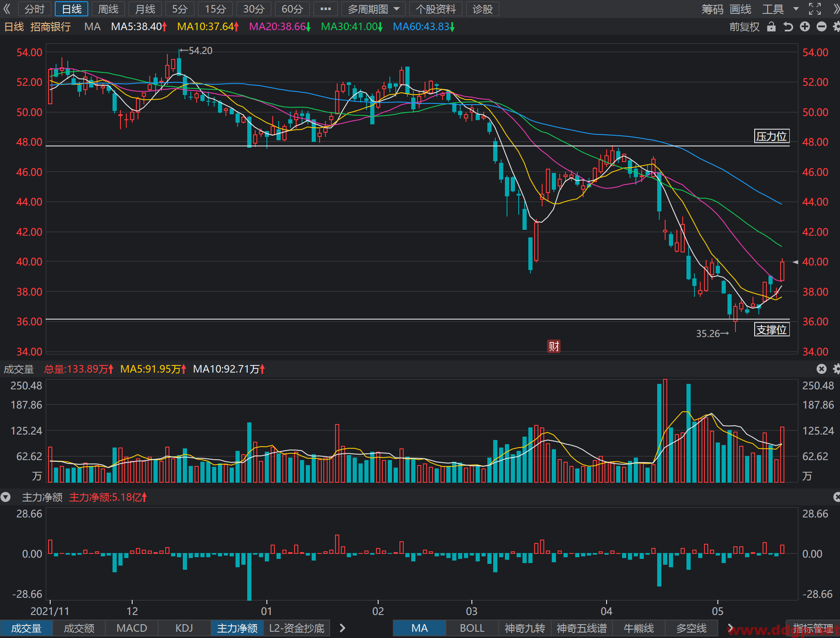The height and width of the screenshot is (638, 840).
Task: Select the 多空线 overlay tab
Action: (x=691, y=628)
